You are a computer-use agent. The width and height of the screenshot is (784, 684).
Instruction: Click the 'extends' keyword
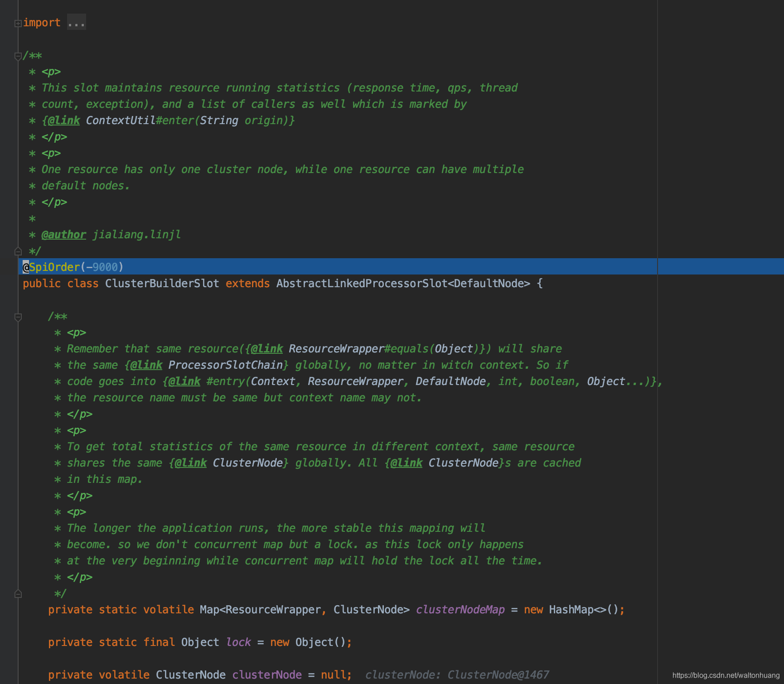pyautogui.click(x=247, y=284)
